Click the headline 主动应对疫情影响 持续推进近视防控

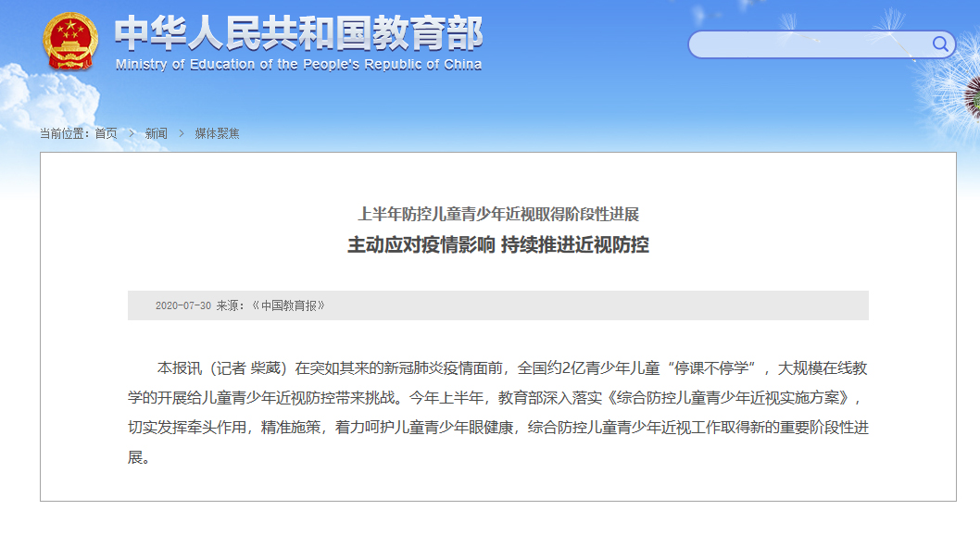(497, 245)
